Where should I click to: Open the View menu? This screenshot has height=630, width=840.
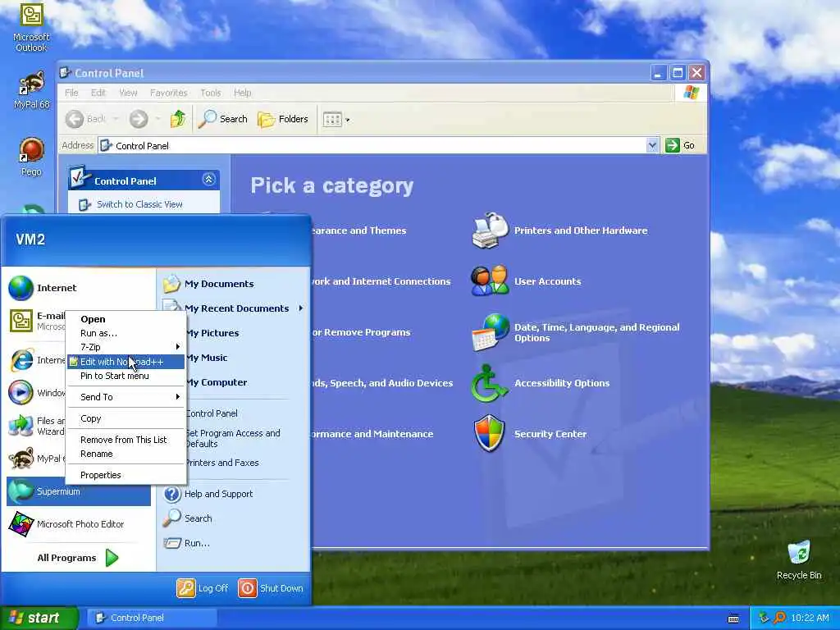[128, 93]
